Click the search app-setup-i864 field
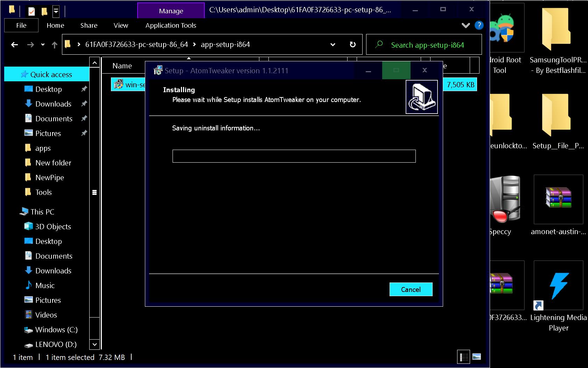Viewport: 588px width, 368px height. coord(427,45)
